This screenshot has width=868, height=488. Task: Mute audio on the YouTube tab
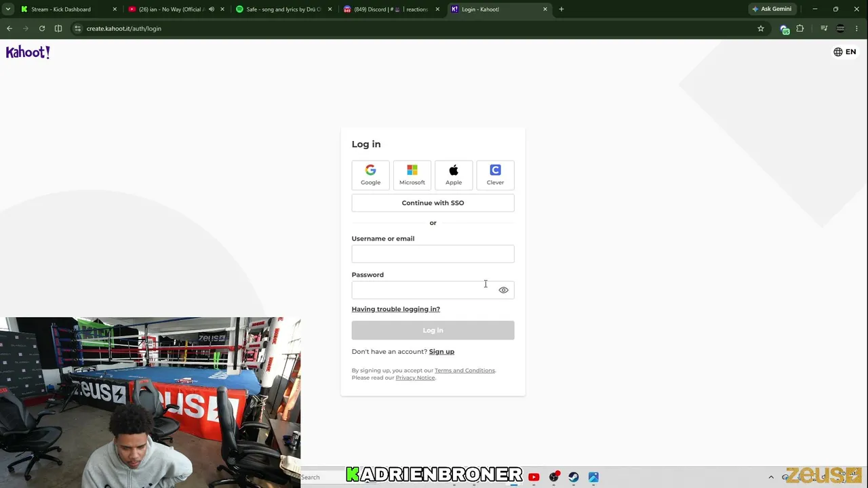[x=212, y=9]
